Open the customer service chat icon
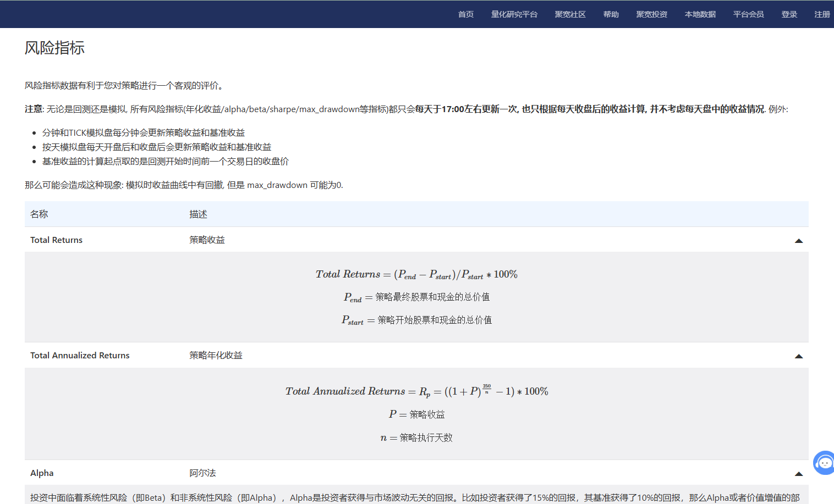 824,463
